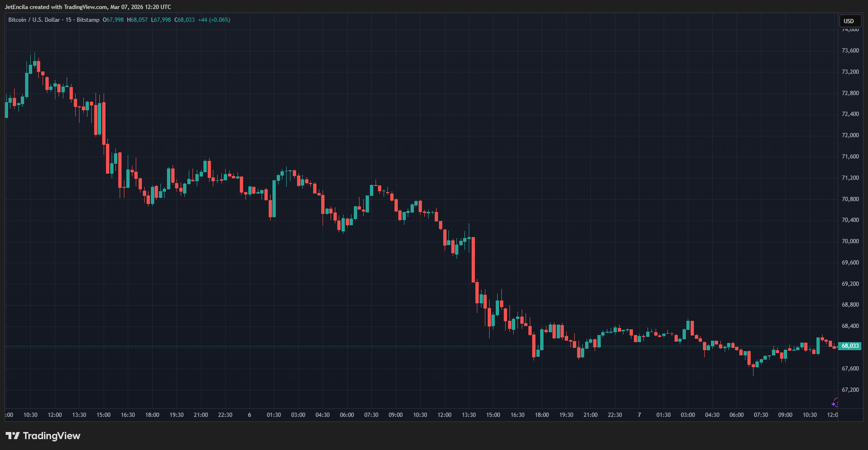868x450 pixels.
Task: Click the tall red candle falling from 70,000
Action: click(473, 260)
